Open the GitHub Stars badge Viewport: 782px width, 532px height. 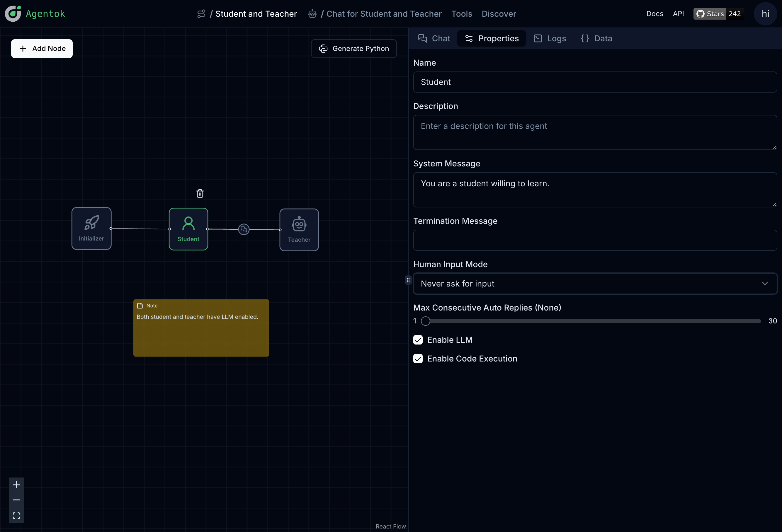point(718,14)
